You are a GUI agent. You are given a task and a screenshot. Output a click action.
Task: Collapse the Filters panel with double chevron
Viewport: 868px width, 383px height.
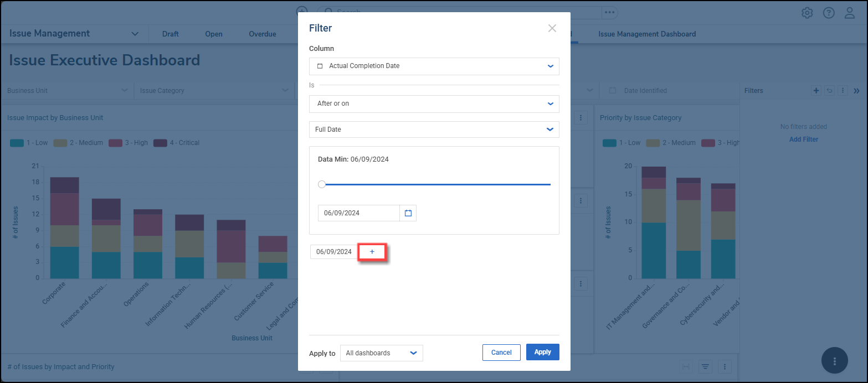(856, 91)
